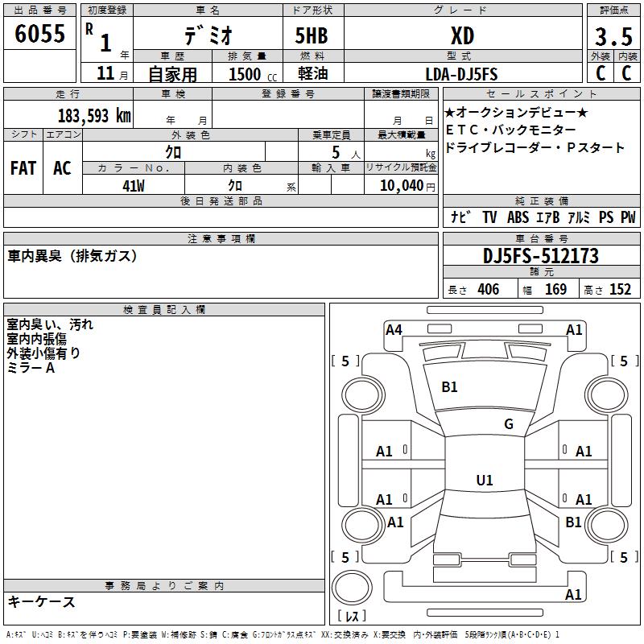Select the color number 41W

click(x=134, y=186)
